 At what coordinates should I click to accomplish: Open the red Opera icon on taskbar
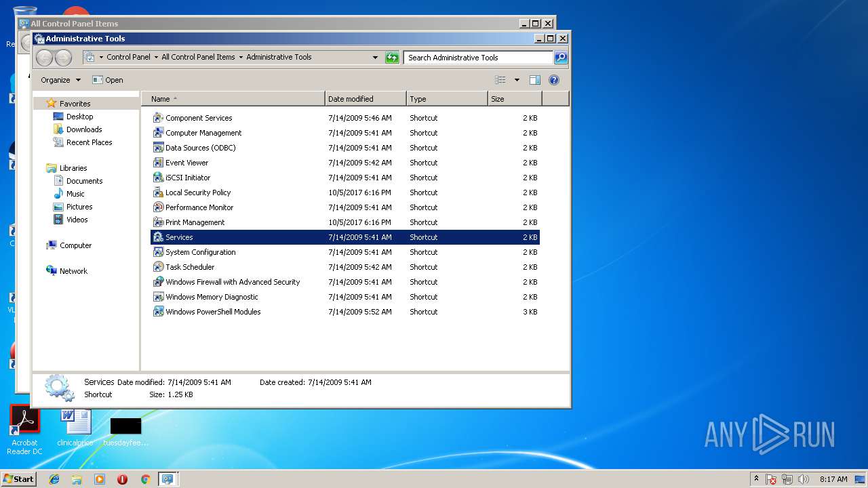click(122, 479)
